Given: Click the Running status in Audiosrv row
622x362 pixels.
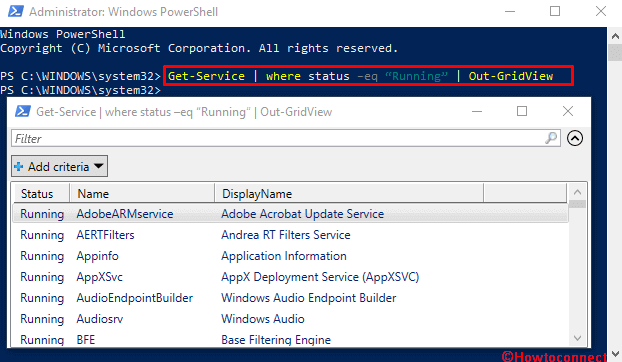Looking at the screenshot, I should coord(42,319).
